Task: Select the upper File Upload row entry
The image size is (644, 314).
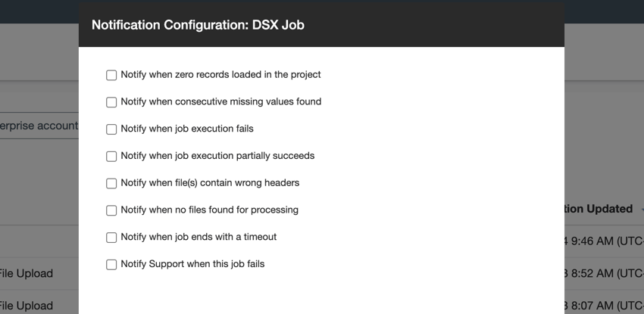Action: pos(27,273)
